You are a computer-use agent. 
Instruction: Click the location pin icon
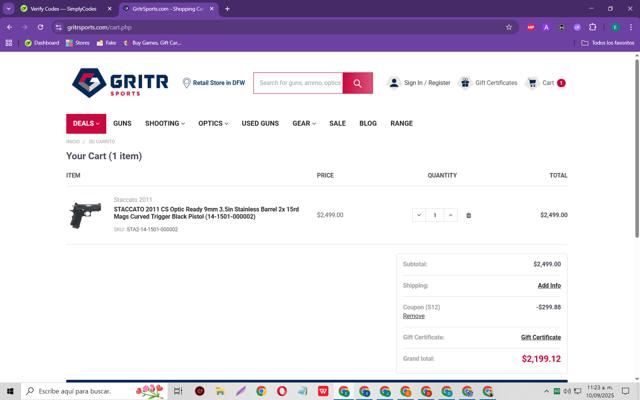(x=187, y=83)
